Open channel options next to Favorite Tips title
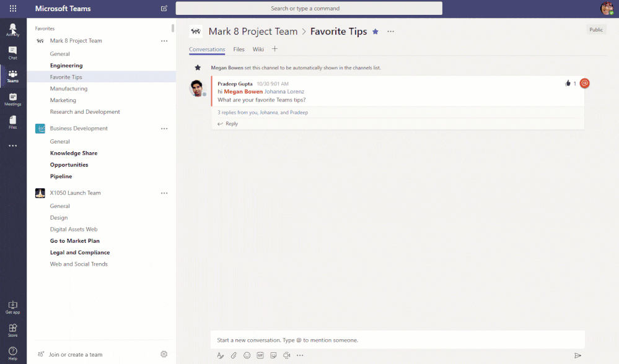The height and width of the screenshot is (364, 619). (390, 32)
